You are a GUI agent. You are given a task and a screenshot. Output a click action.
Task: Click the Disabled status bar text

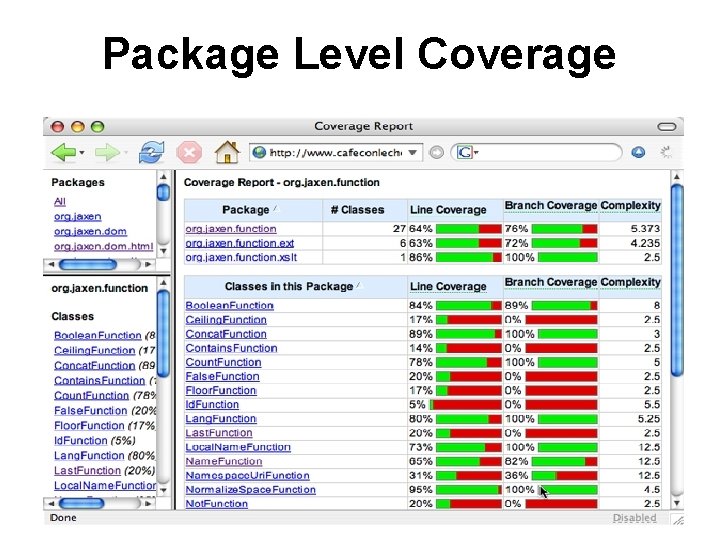point(635,518)
